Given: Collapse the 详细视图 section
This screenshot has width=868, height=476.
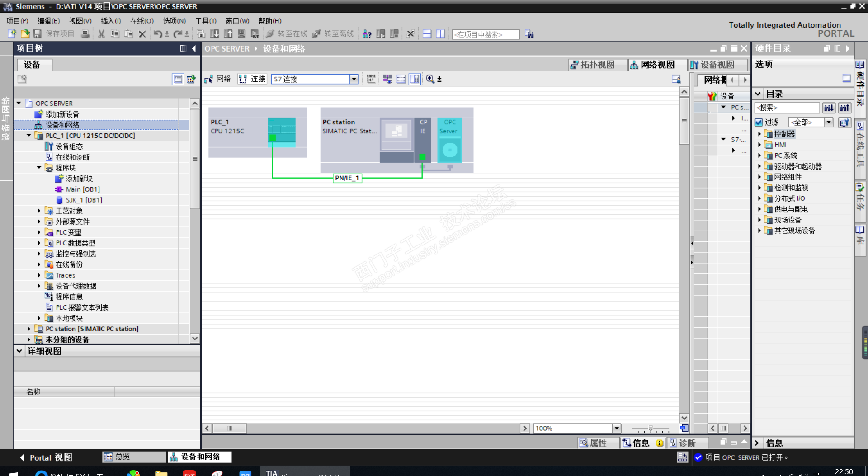Looking at the screenshot, I should click(x=19, y=351).
